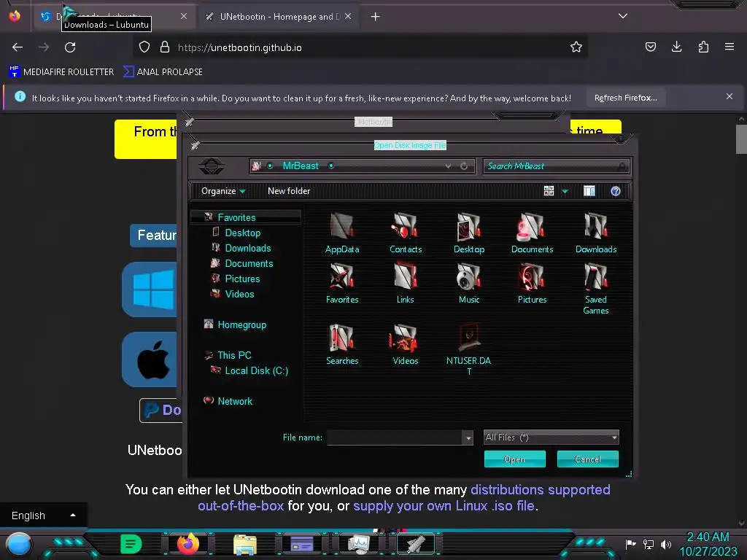Screen dimensions: 747x560
Task: Click the change view icon
Action: [x=549, y=191]
